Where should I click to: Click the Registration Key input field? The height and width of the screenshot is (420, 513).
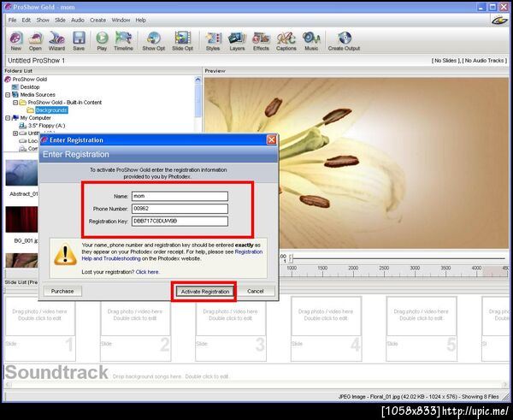point(180,222)
